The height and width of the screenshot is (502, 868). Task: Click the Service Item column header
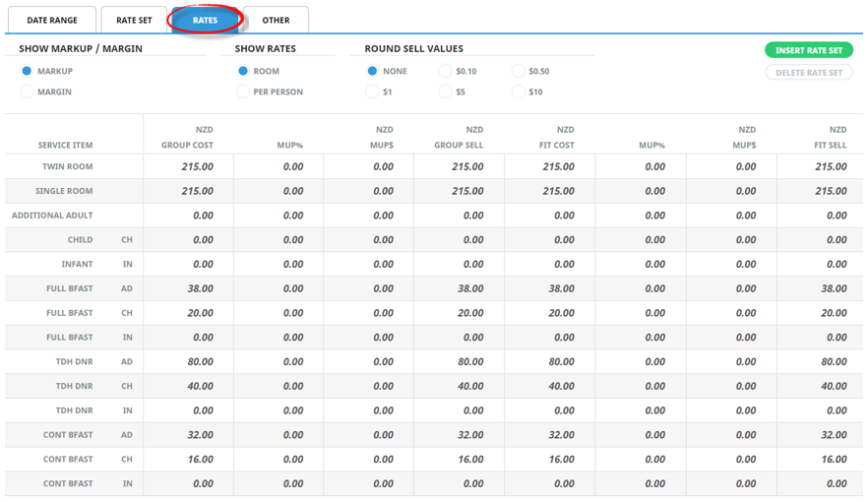65,145
